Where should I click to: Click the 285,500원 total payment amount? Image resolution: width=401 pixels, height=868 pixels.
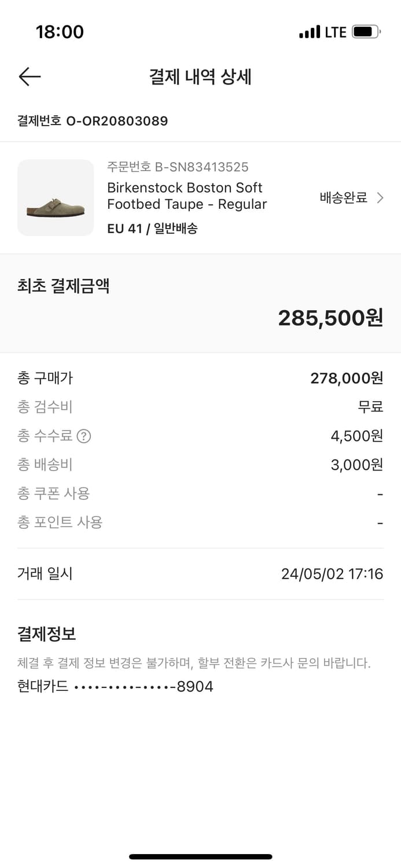[x=330, y=318]
